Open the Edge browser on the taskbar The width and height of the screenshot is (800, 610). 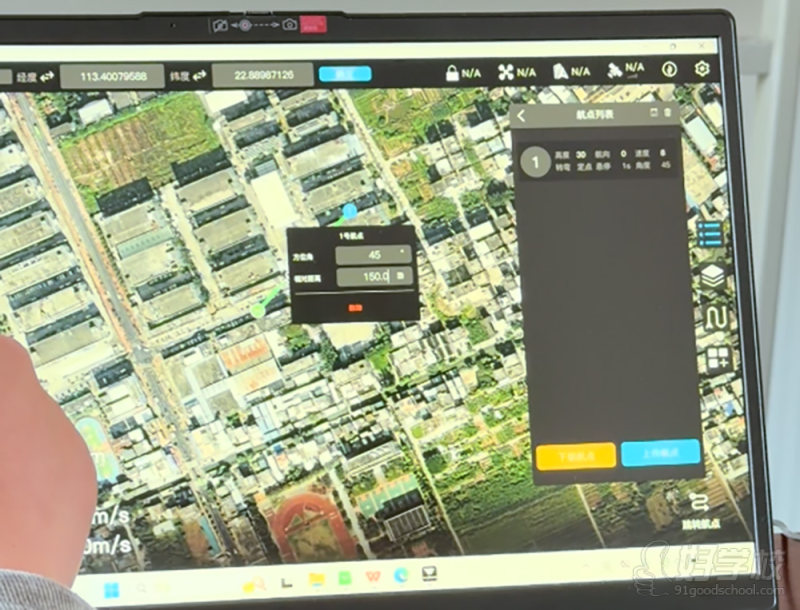tap(401, 575)
